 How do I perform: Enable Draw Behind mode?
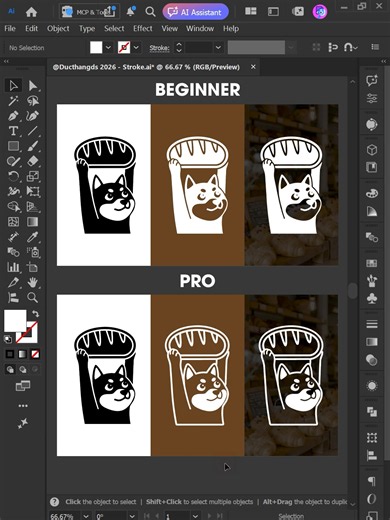pyautogui.click(x=23, y=369)
